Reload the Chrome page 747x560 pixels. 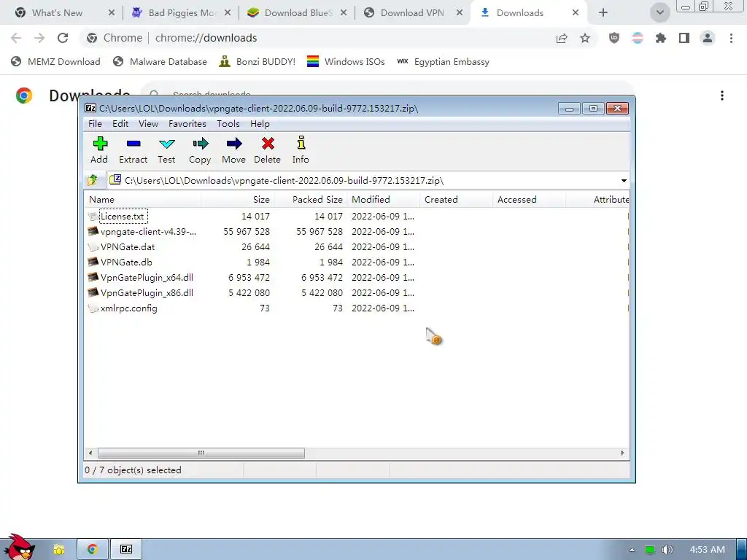63,38
